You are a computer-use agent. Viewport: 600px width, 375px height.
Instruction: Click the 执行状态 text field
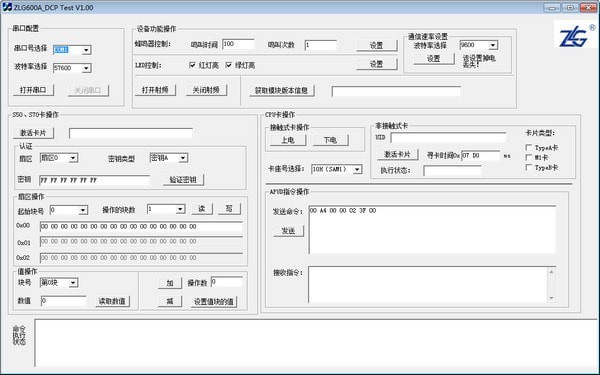pyautogui.click(x=452, y=171)
